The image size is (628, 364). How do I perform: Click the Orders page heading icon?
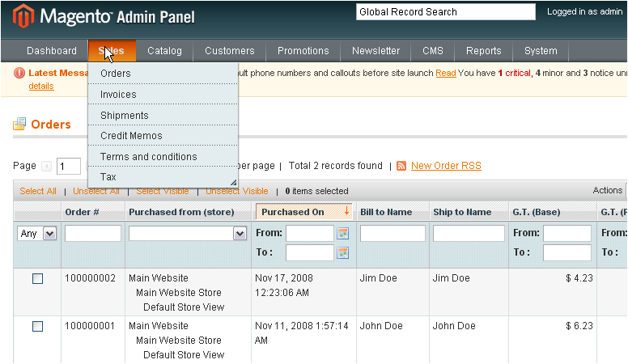click(19, 125)
